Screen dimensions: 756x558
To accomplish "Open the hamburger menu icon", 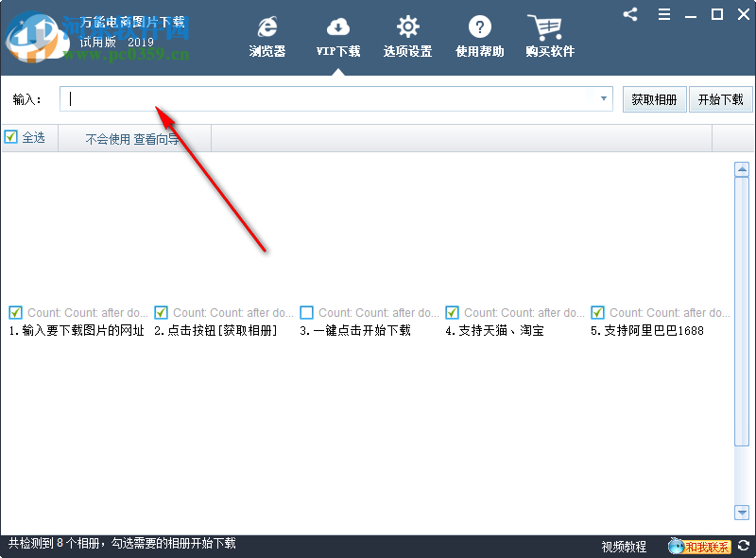I will coord(664,14).
